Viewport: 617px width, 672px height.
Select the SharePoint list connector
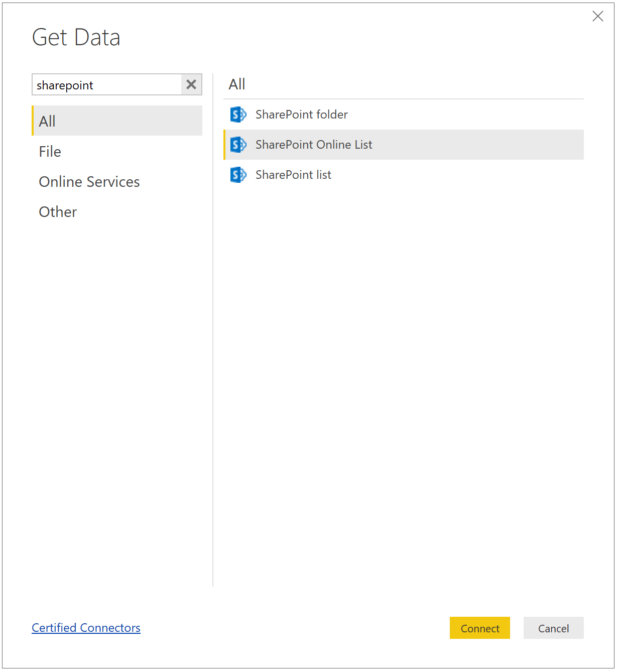click(293, 175)
